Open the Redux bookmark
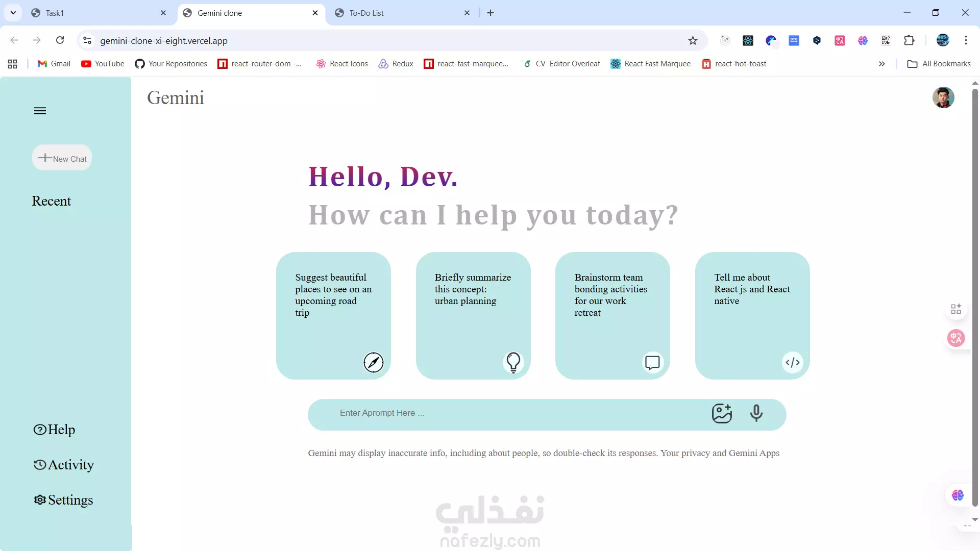The width and height of the screenshot is (980, 551). pyautogui.click(x=396, y=64)
